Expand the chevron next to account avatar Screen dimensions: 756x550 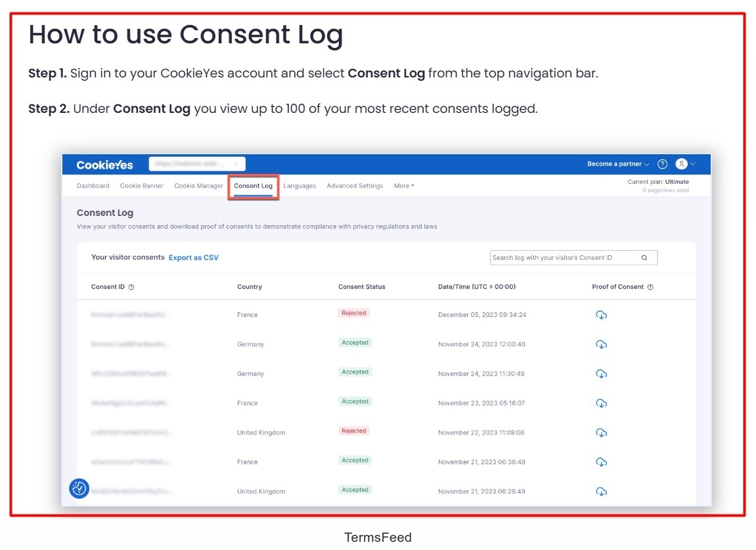pyautogui.click(x=693, y=164)
